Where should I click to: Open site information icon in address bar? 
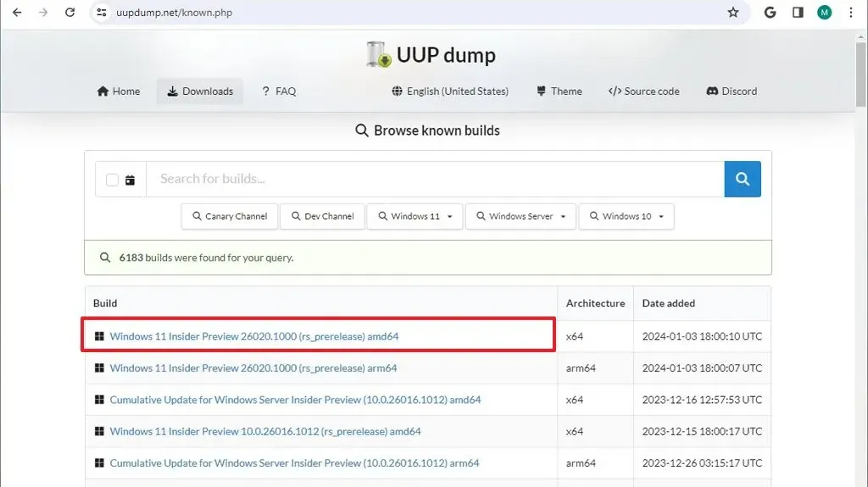click(x=102, y=12)
